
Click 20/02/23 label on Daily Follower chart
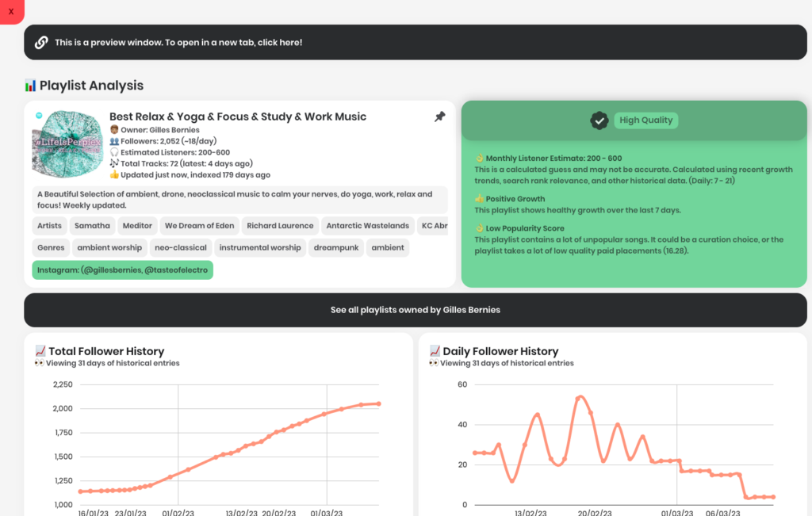tap(595, 512)
